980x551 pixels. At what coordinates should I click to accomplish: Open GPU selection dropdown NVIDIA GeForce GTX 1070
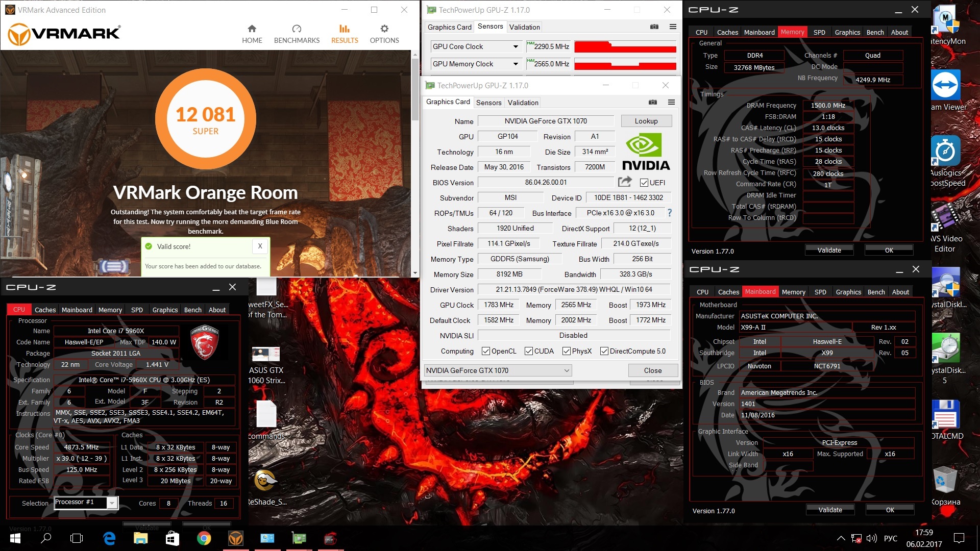point(498,370)
